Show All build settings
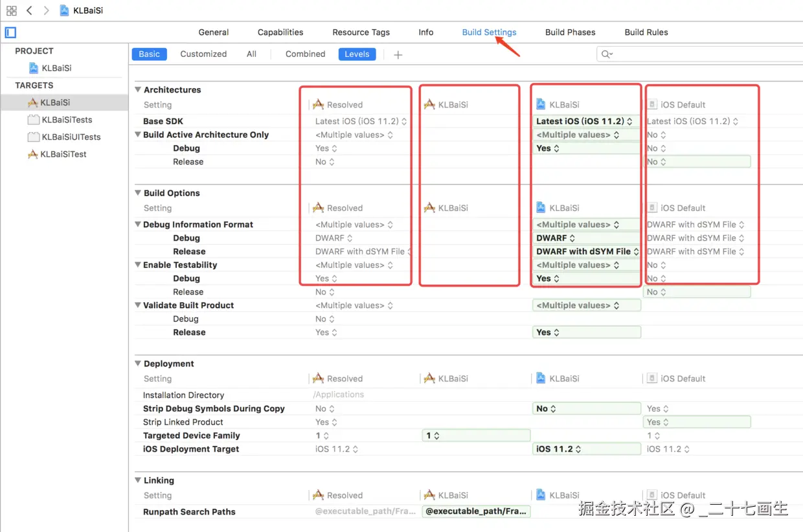Viewport: 803px width, 532px height. [251, 54]
